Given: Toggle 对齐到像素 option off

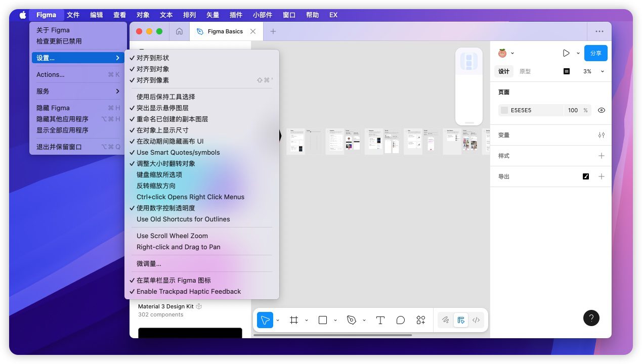Looking at the screenshot, I should pos(153,80).
